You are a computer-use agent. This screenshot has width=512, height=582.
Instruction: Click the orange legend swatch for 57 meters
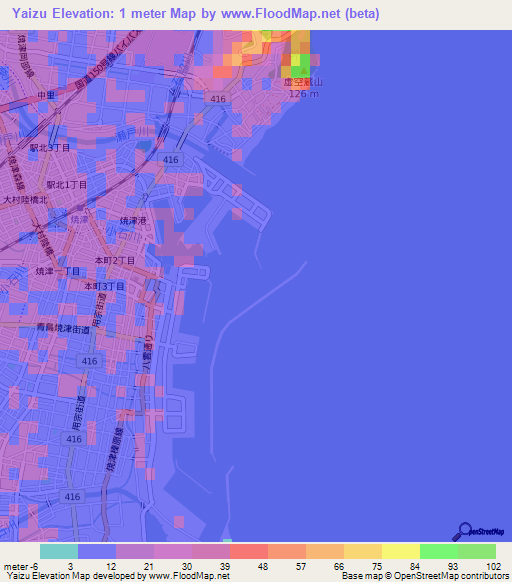click(325, 552)
